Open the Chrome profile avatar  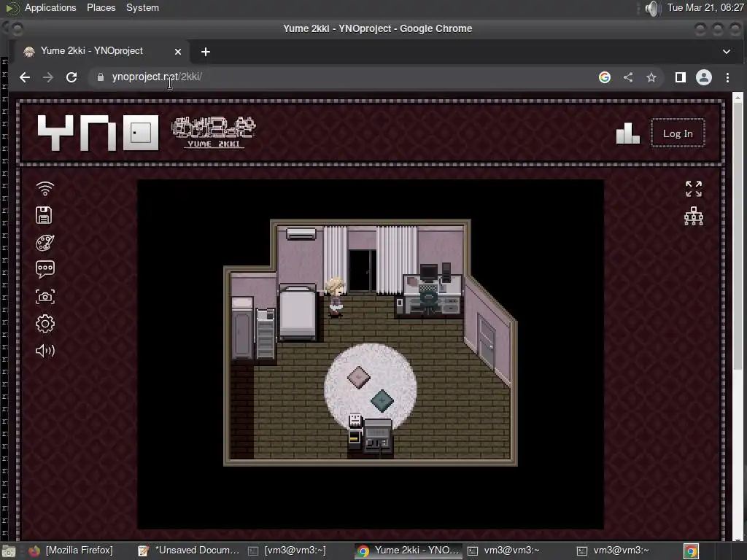704,77
